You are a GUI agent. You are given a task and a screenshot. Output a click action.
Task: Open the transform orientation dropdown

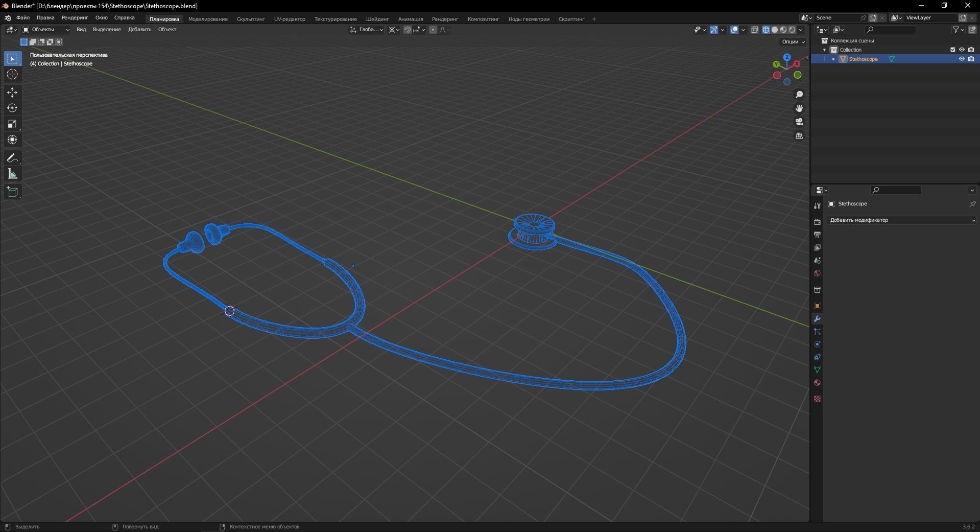(x=366, y=30)
